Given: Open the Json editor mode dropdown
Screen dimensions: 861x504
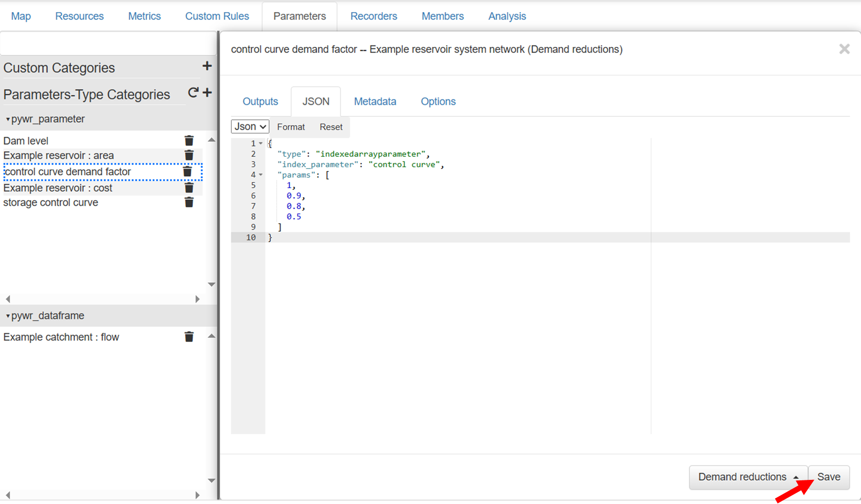Looking at the screenshot, I should [250, 127].
